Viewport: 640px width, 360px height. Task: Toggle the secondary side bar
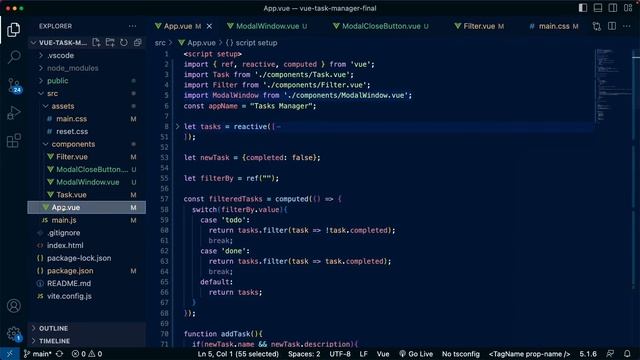(613, 8)
